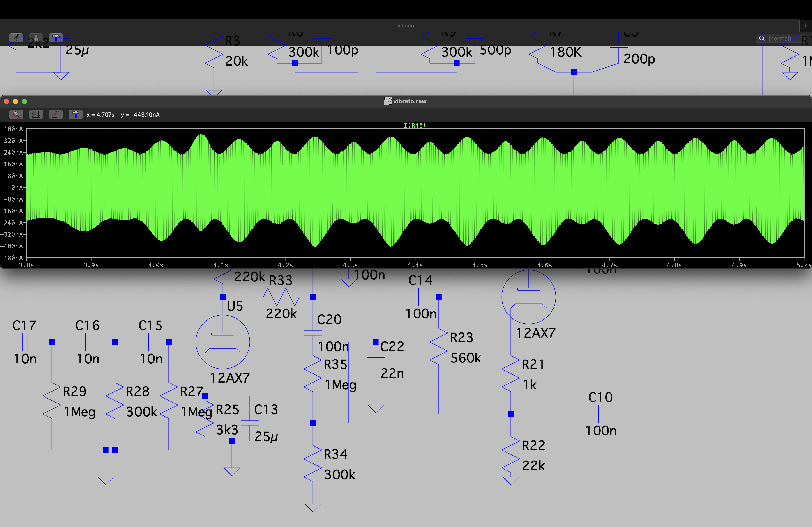The width and height of the screenshot is (812, 527).
Task: Click the 4.4s time axis label
Action: (415, 265)
